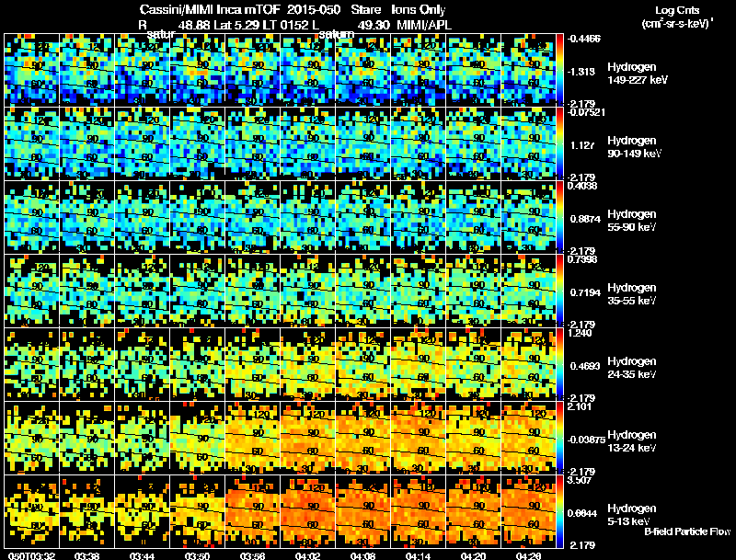Viewport: 736px width, 560px height.
Task: Open the Hydrogen 90-149 keV panel at 03:32
Action: click(32, 143)
